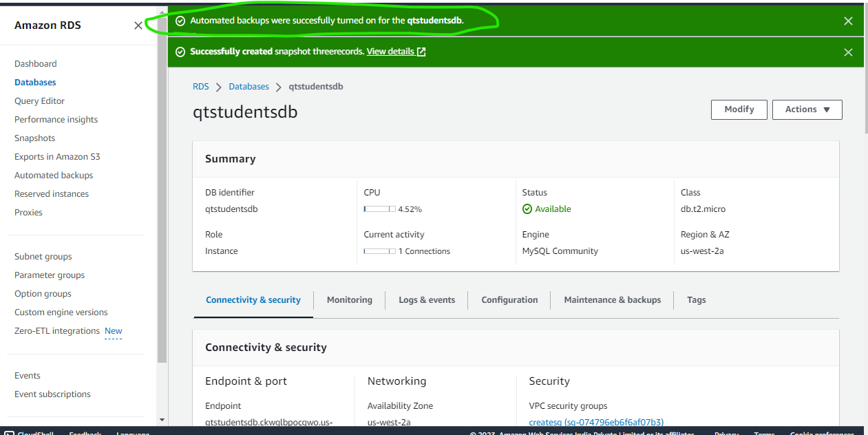Click the CPU usage bar at 4.52%
This screenshot has height=435, width=868.
point(379,209)
